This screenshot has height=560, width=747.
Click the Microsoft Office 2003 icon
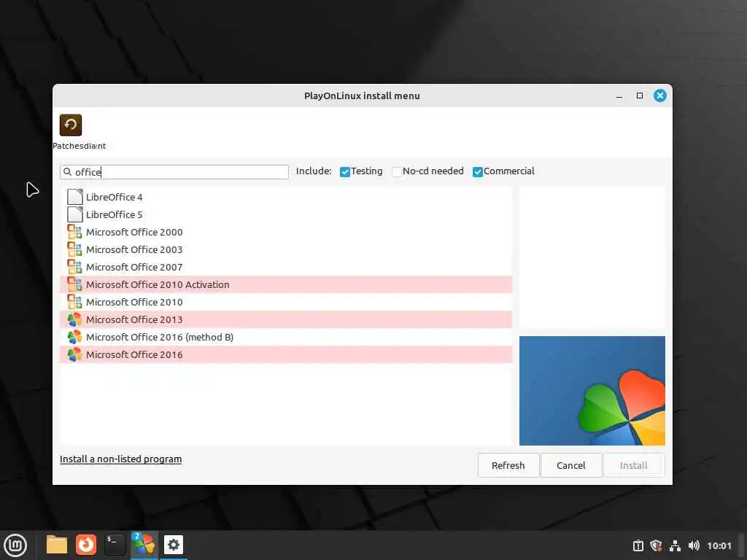pyautogui.click(x=74, y=249)
